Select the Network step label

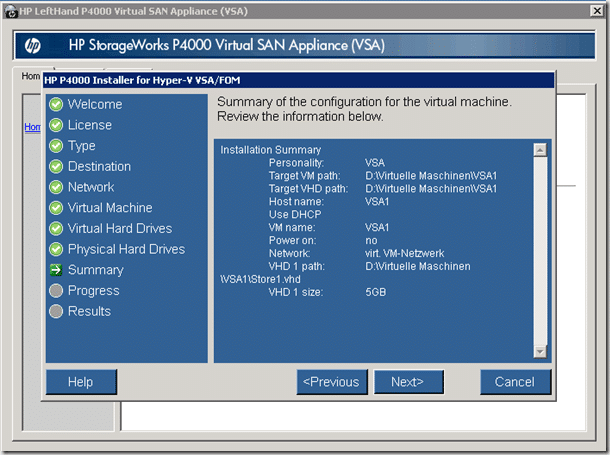click(91, 187)
